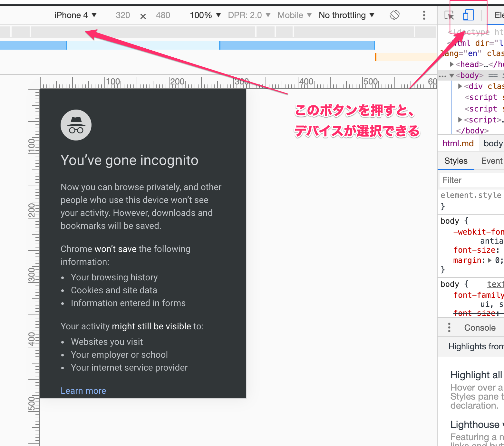The height and width of the screenshot is (446, 504).
Task: Switch to the Event Listeners tab
Action: (x=491, y=160)
